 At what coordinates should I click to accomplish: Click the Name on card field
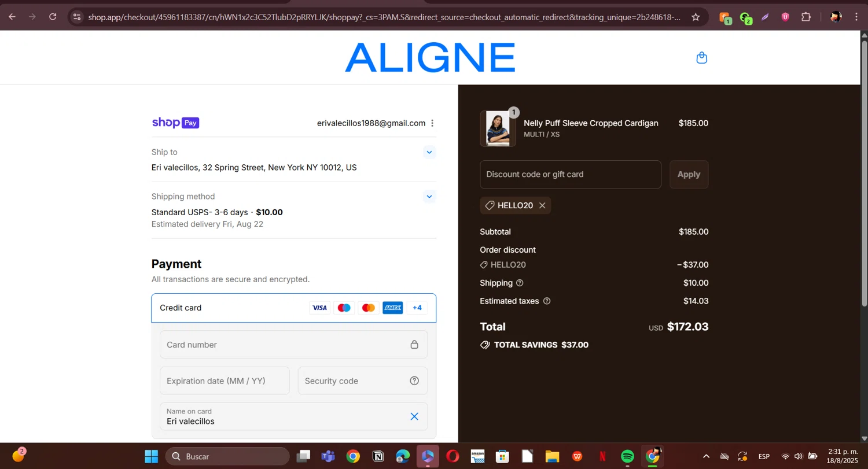point(294,416)
